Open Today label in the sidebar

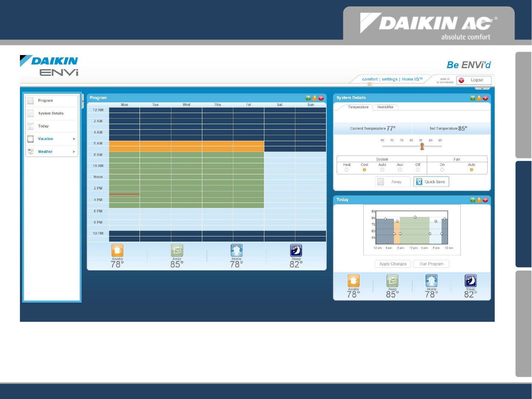(x=43, y=126)
